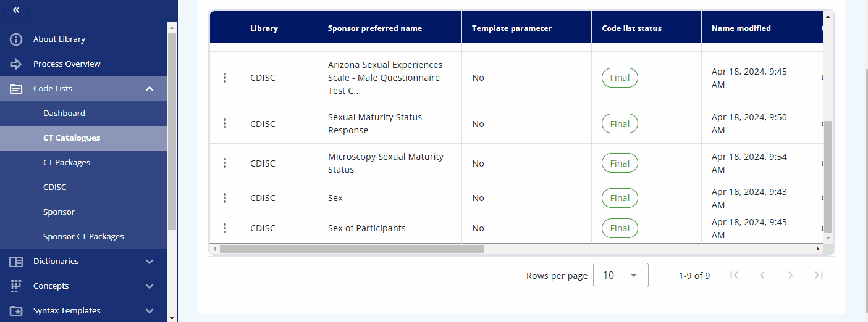Click the Code Lists folder icon

pyautogui.click(x=16, y=89)
